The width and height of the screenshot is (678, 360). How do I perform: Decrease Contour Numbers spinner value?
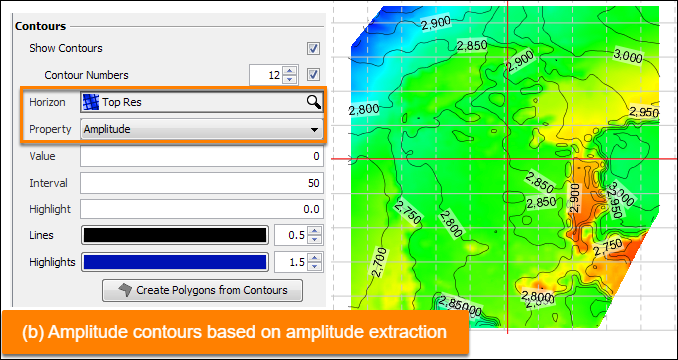pos(291,80)
